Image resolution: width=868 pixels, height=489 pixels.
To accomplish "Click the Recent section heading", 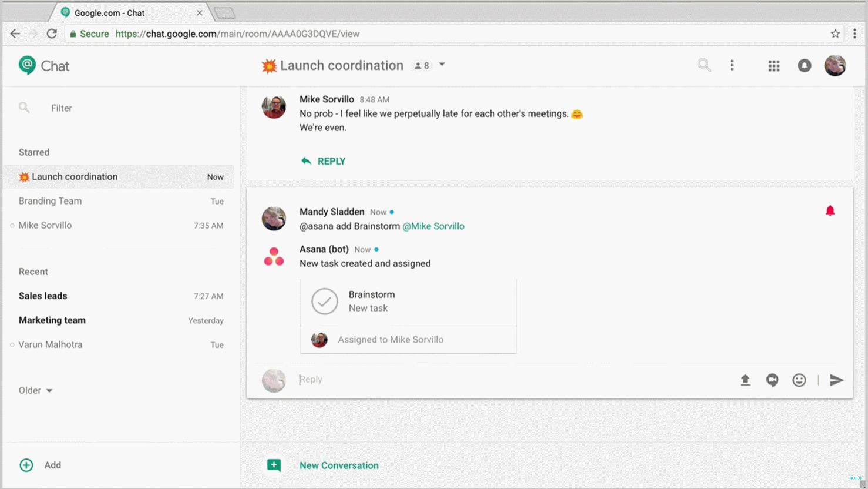I will click(x=33, y=272).
